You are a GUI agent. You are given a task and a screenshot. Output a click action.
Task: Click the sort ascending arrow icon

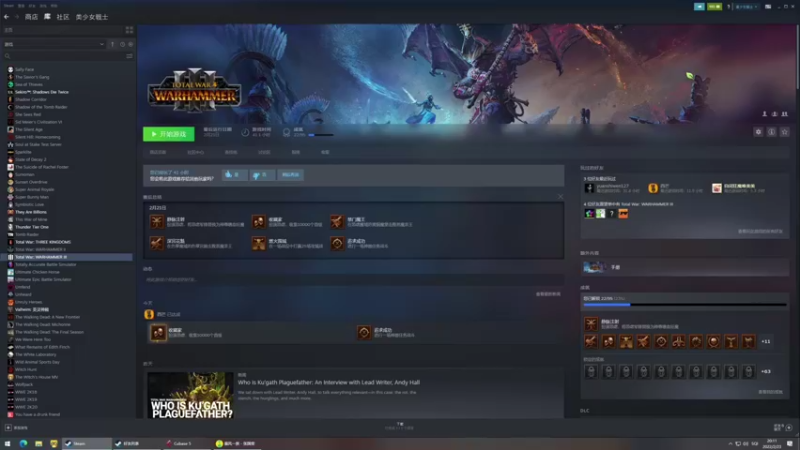(x=113, y=44)
